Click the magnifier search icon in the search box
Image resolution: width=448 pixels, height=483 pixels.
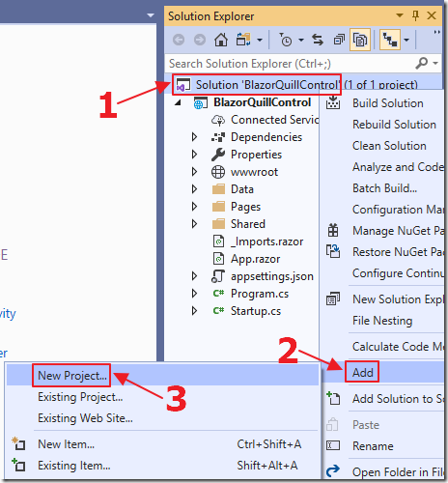coord(422,63)
